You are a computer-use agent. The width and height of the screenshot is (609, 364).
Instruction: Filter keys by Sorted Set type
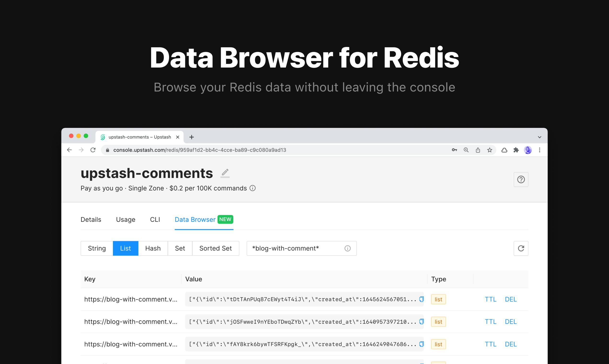point(216,249)
